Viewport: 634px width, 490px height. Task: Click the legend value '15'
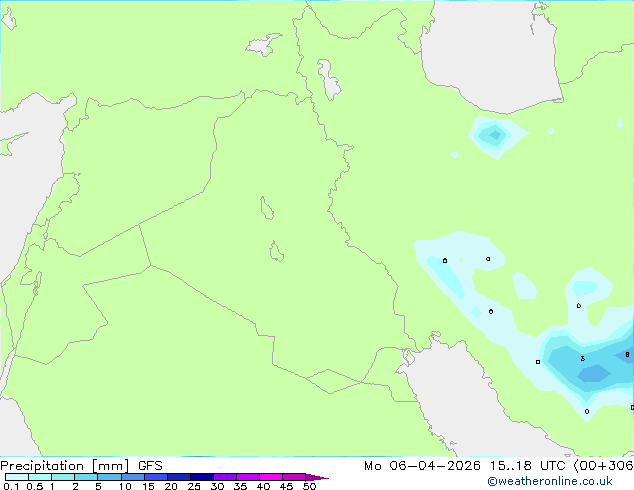click(148, 486)
